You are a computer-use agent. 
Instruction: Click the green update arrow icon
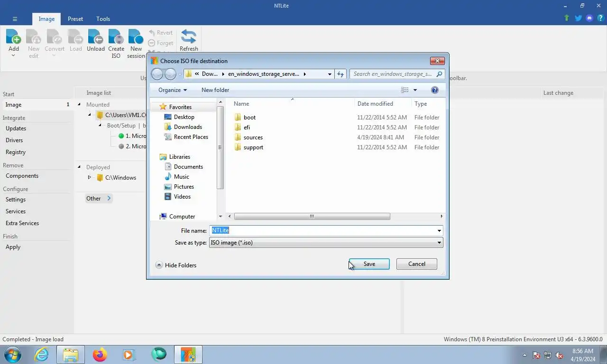coord(567,18)
